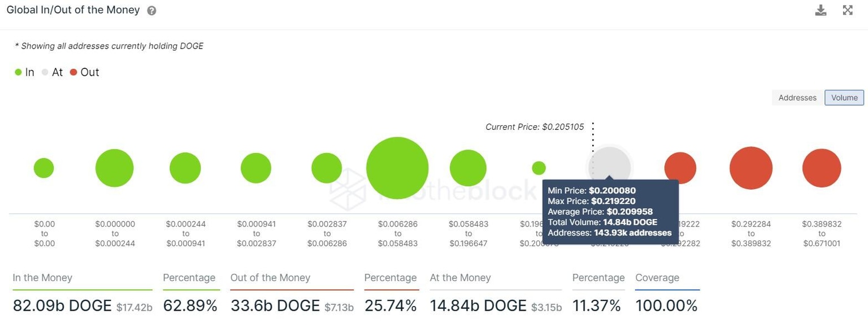868x336 pixels.
Task: Select the green bubble over the $0.00 range
Action: click(x=44, y=168)
